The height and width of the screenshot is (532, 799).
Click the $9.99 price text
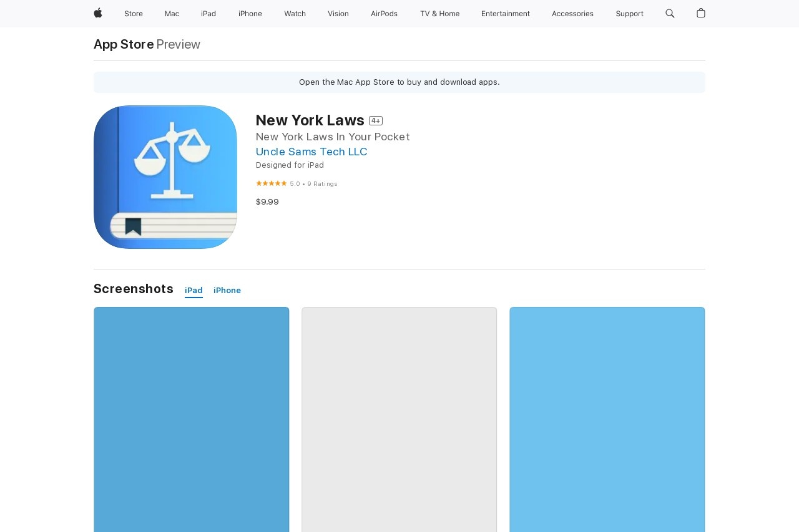pos(267,202)
